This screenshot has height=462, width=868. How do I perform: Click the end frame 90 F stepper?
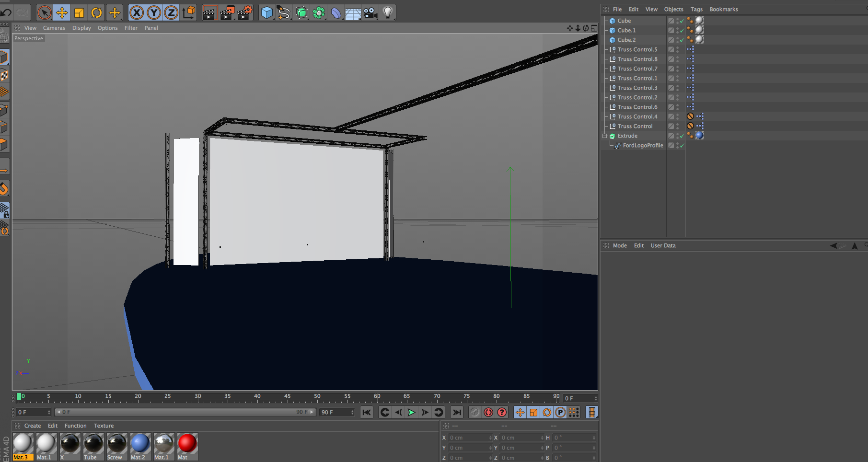click(x=352, y=412)
